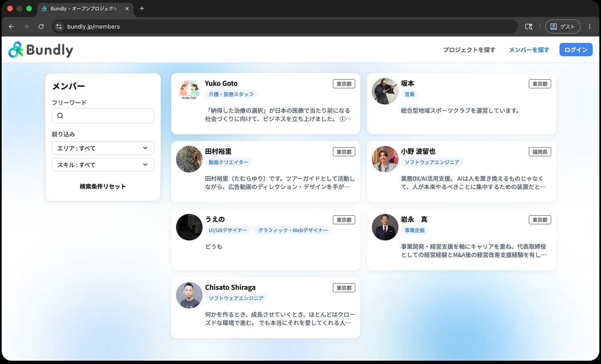This screenshot has width=601, height=364.
Task: Go back with the browser back arrow
Action: [11, 27]
